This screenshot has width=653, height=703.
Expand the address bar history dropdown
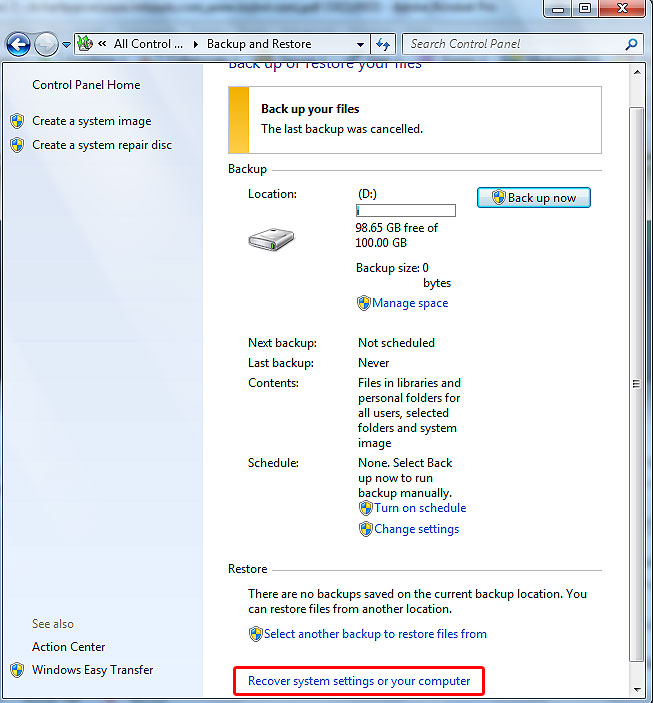point(360,44)
